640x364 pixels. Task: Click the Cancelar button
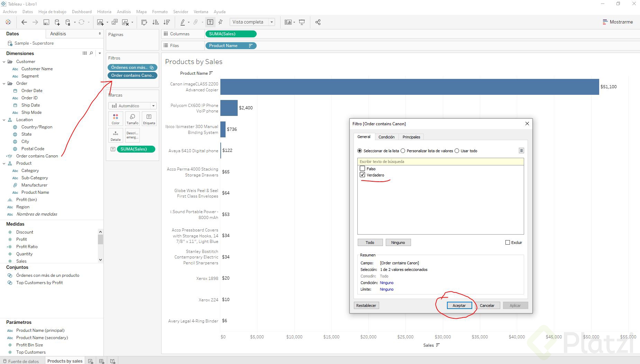pos(487,306)
